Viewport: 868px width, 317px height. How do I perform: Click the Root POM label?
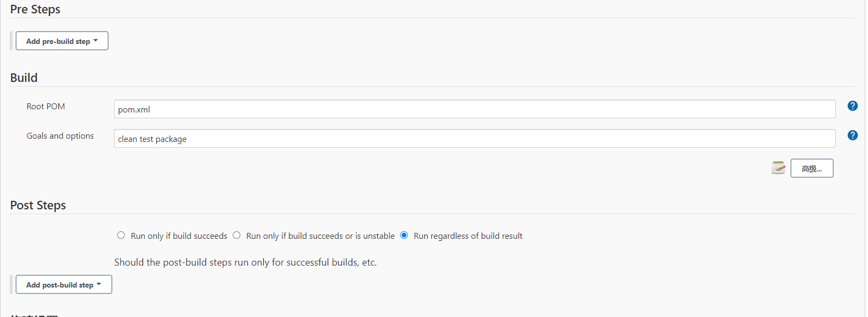46,107
